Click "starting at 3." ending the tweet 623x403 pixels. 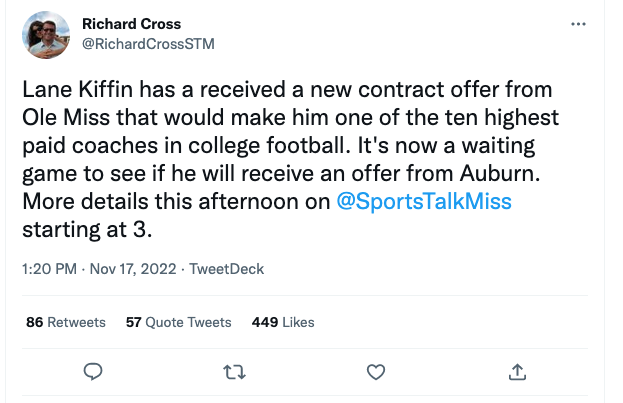tap(85, 229)
